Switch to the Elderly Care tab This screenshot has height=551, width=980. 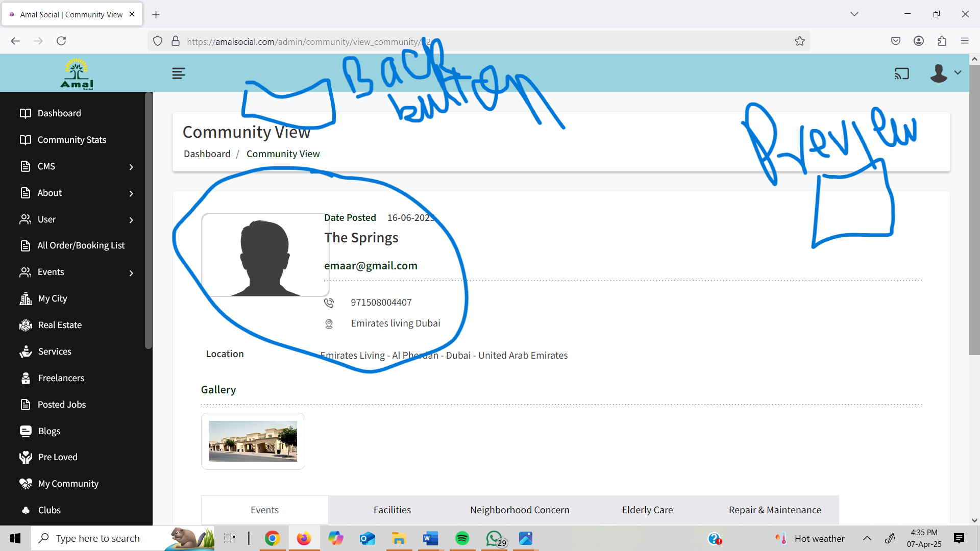[x=647, y=510]
